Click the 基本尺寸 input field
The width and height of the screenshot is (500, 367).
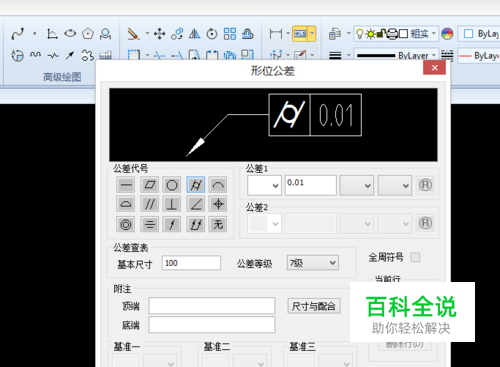(x=191, y=263)
